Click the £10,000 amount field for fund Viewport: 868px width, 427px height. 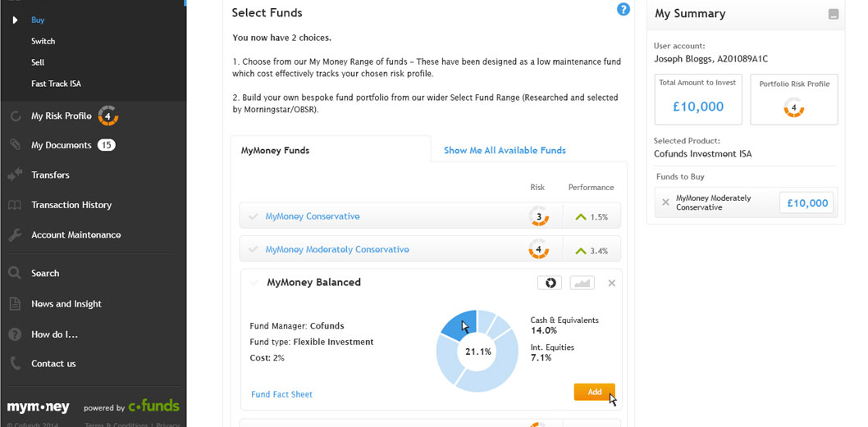pos(807,203)
